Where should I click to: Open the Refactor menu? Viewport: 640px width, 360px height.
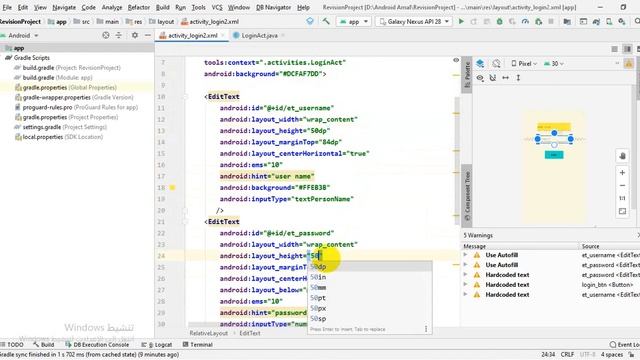(139, 7)
